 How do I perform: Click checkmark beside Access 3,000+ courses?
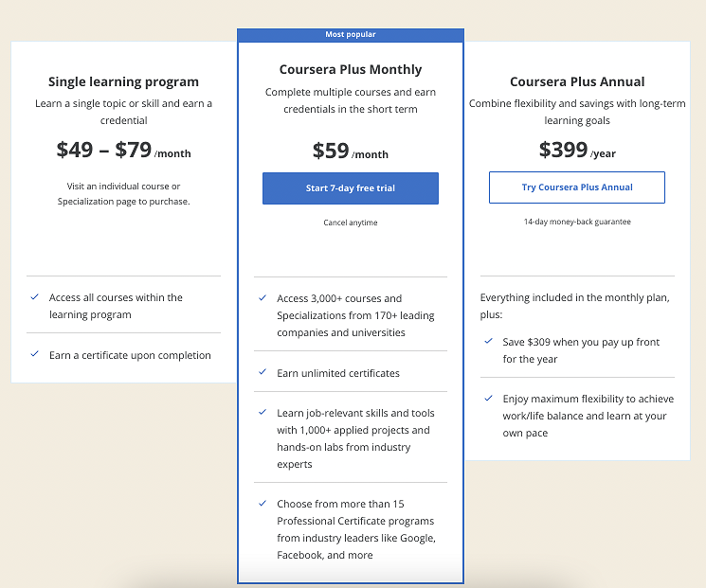click(x=262, y=298)
